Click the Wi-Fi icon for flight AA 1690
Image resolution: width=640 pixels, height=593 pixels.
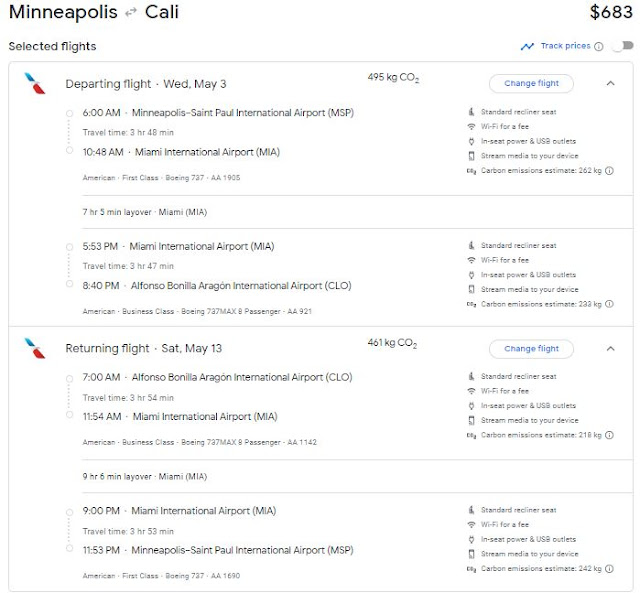(471, 524)
